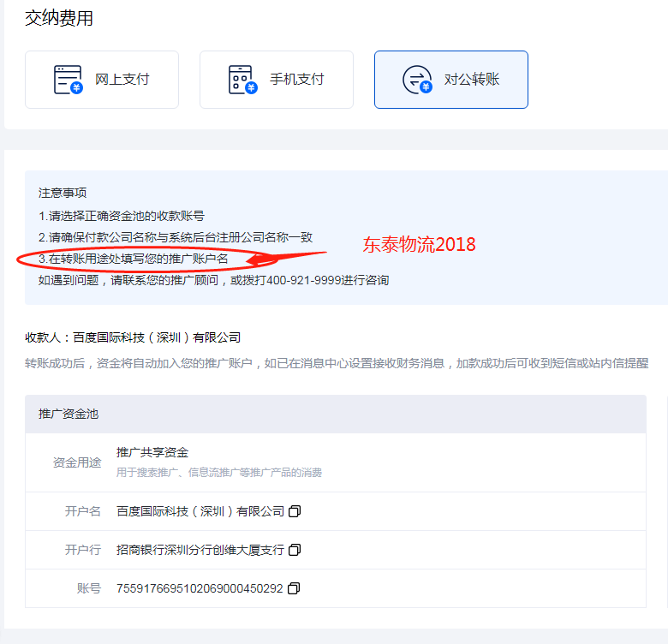Choose the 对公转账 payment method label
Image resolution: width=668 pixels, height=644 pixels.
point(472,80)
